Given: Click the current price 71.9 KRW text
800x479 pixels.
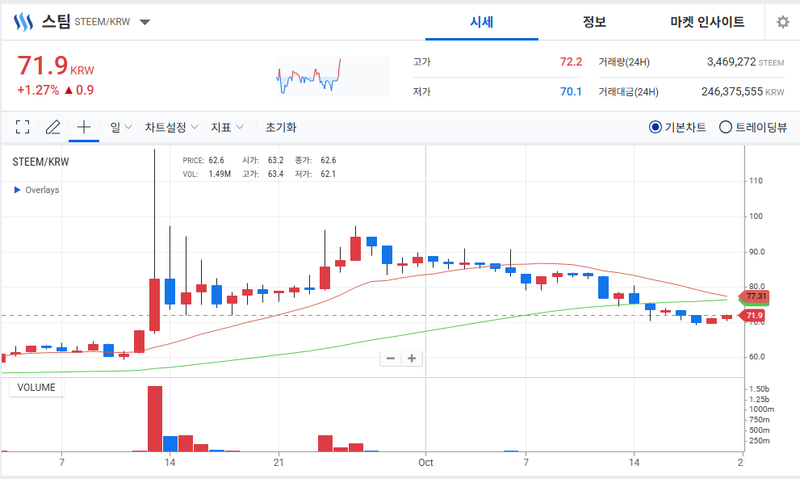Looking at the screenshot, I should pyautogui.click(x=56, y=66).
